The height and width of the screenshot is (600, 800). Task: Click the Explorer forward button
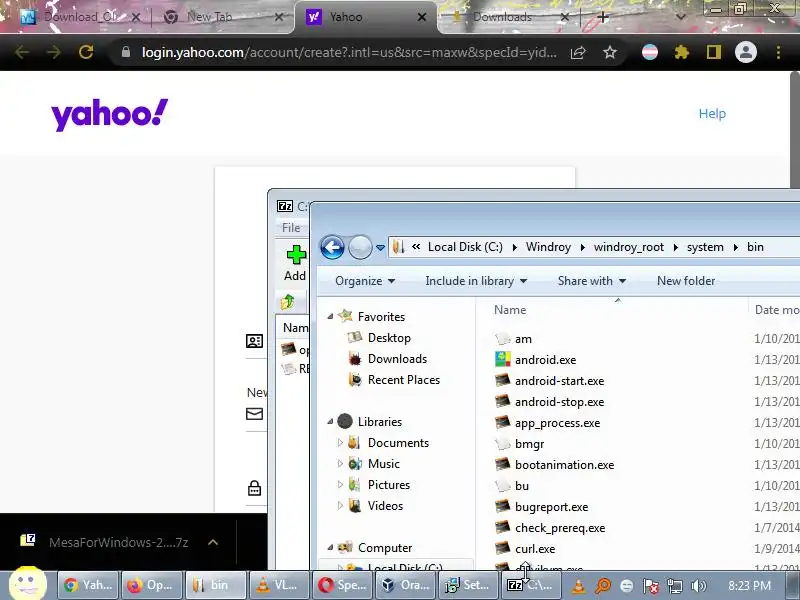tap(360, 247)
